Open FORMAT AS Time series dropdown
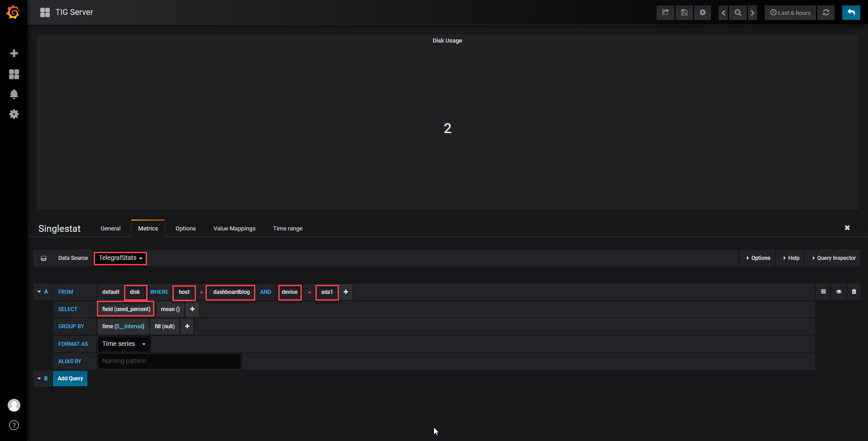Screen dimensions: 868x441 124,344
